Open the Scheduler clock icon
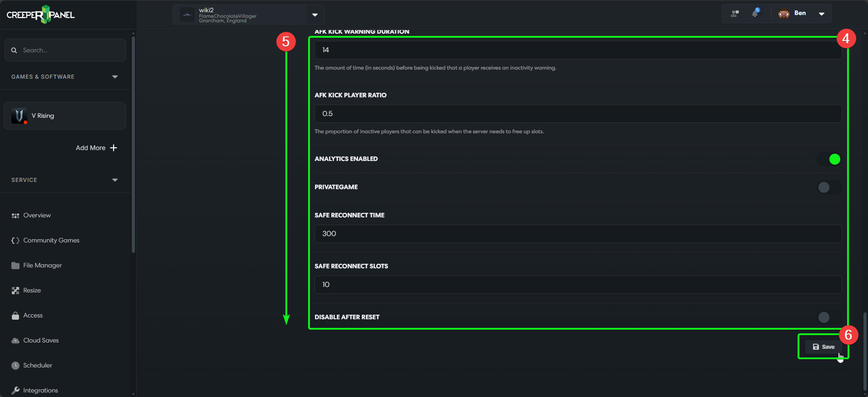 click(x=15, y=365)
